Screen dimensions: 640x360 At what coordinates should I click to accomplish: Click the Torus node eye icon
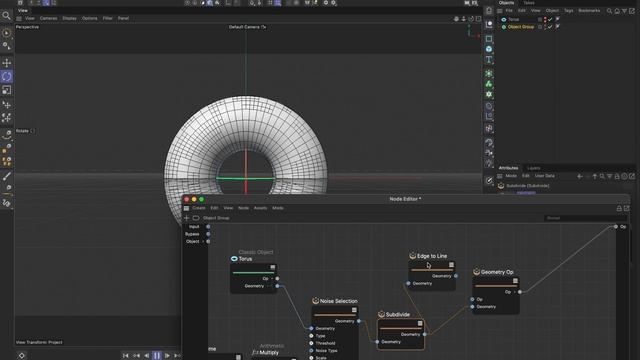pos(234,259)
